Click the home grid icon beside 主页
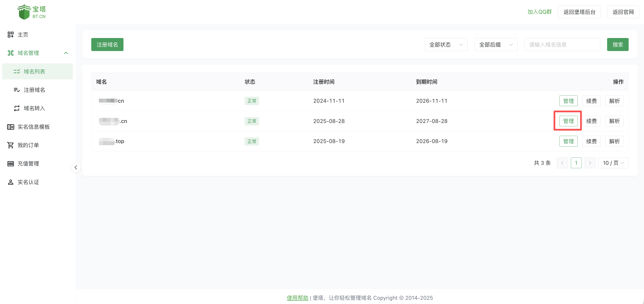 pyautogui.click(x=10, y=35)
